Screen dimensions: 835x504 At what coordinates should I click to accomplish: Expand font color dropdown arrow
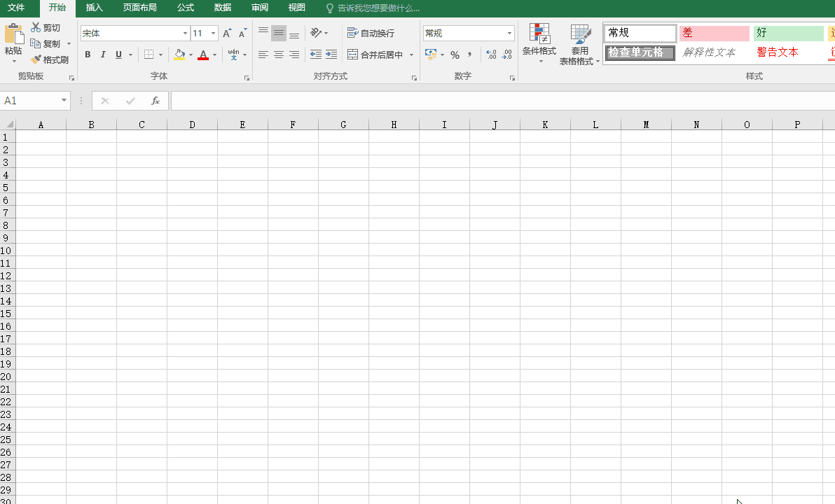[214, 55]
